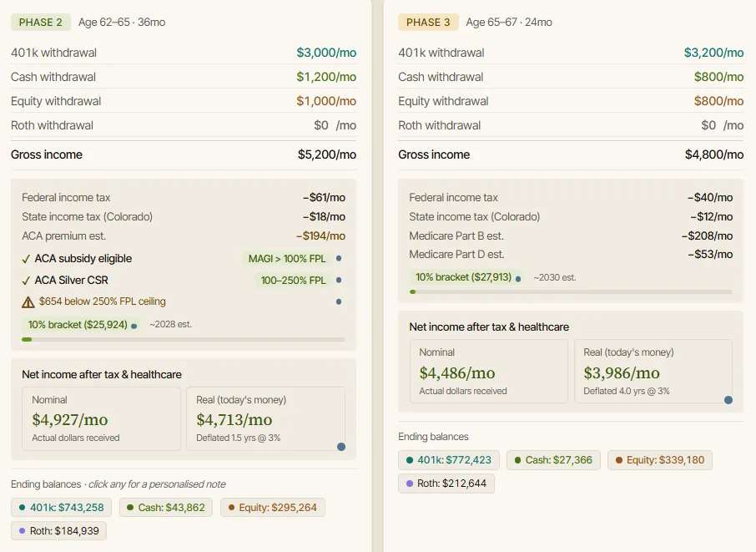
Task: Click the checkmark for ACA subsidy eligible
Action: [x=26, y=259]
